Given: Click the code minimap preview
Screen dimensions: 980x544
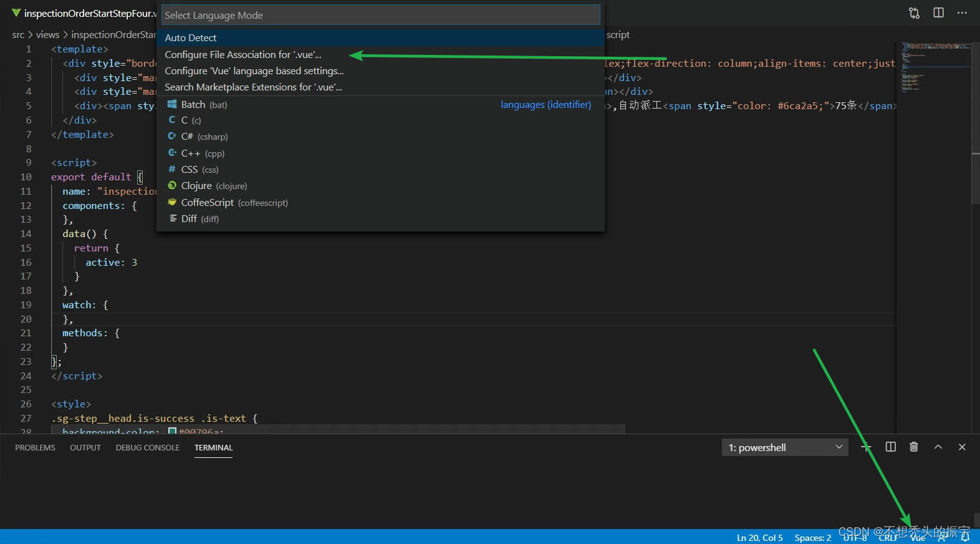Looking at the screenshot, I should (935, 67).
